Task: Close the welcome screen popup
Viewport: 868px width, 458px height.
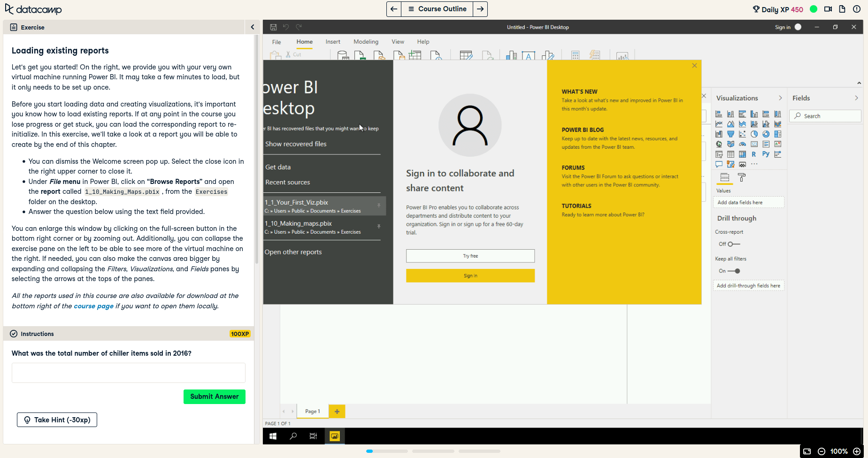Action: 694,66
